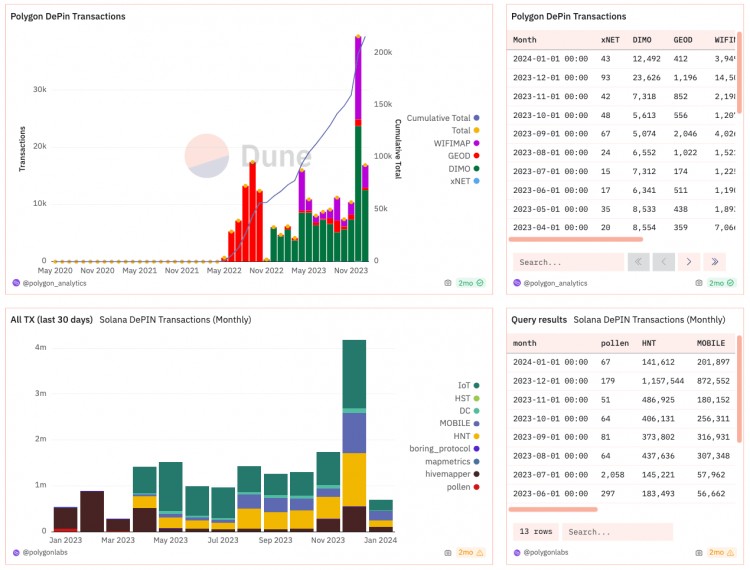
Task: Toggle hivemapper series in legend
Action: 452,474
